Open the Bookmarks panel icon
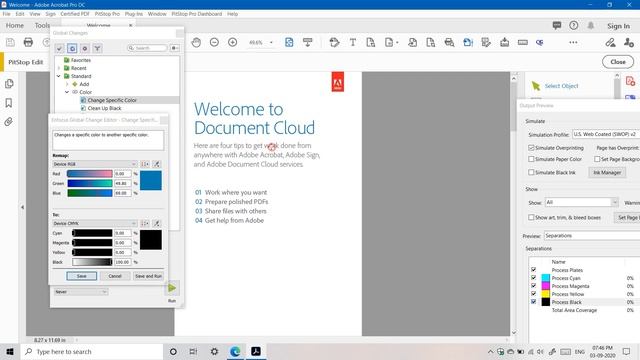This screenshot has width=640, height=360. coord(9,103)
